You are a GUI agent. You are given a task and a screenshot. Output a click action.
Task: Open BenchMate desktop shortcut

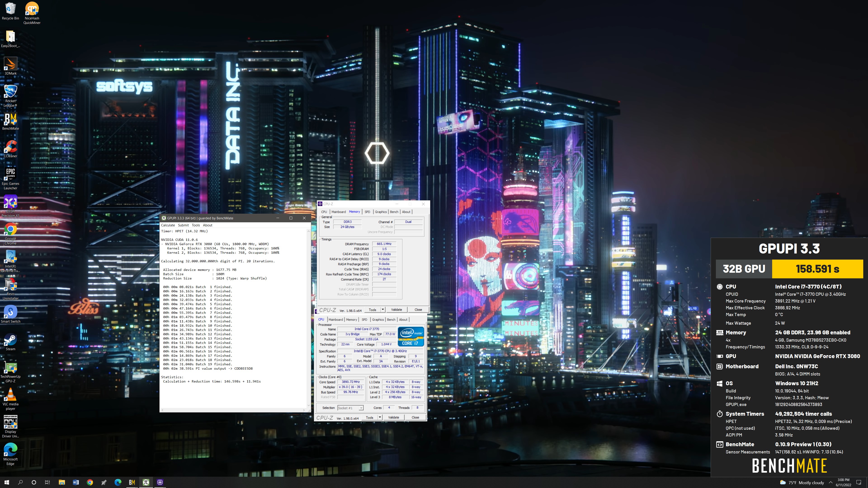[10, 121]
